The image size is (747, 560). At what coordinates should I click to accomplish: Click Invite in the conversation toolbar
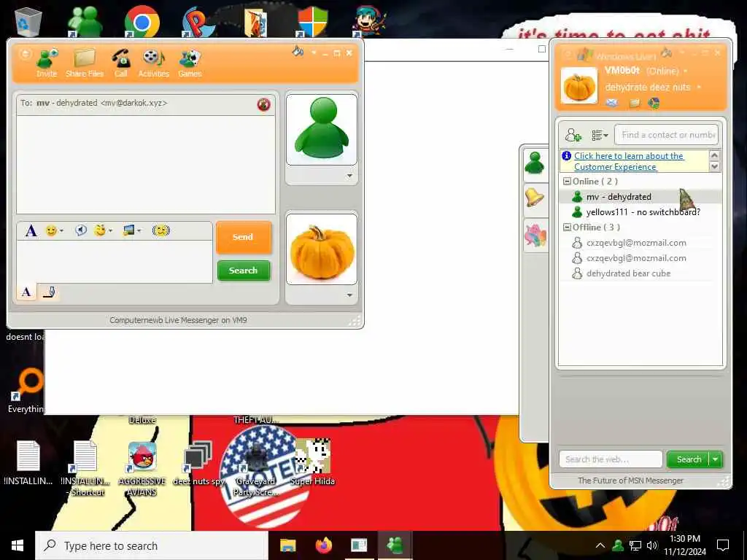coord(47,63)
